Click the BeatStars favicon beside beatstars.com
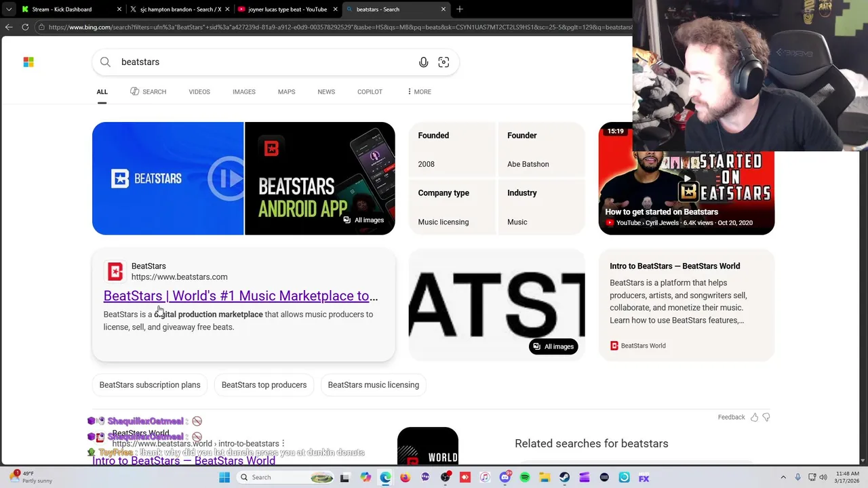 115,271
